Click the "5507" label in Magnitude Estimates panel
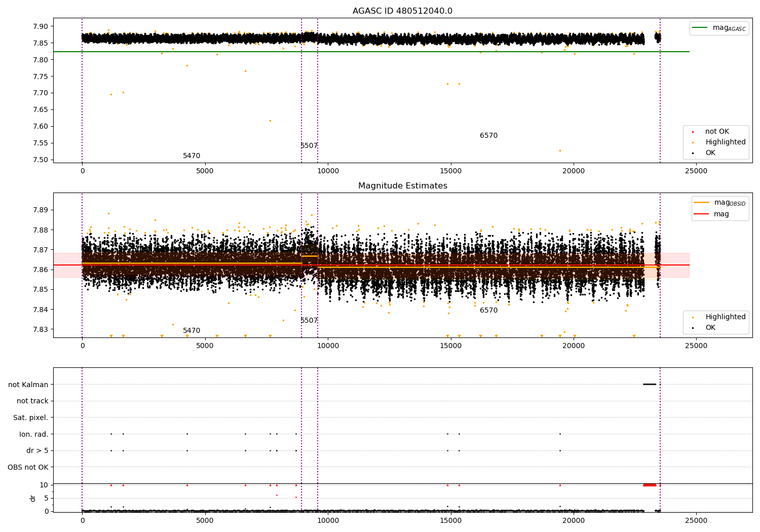 click(309, 321)
